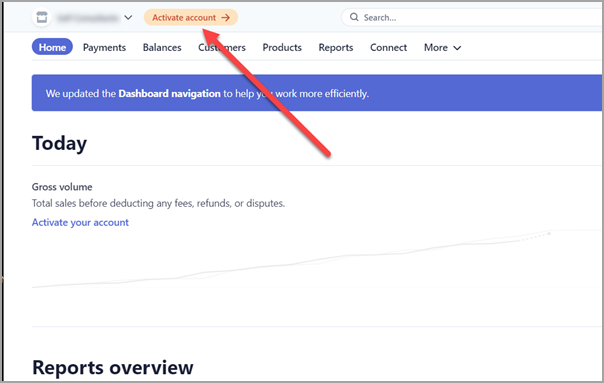604x383 pixels.
Task: Click the search magnifier icon
Action: coord(354,17)
